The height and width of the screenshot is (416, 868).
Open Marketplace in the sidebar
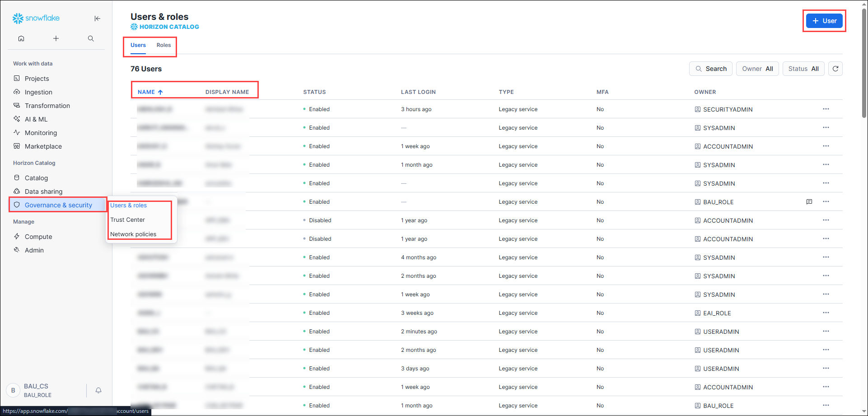pos(43,146)
